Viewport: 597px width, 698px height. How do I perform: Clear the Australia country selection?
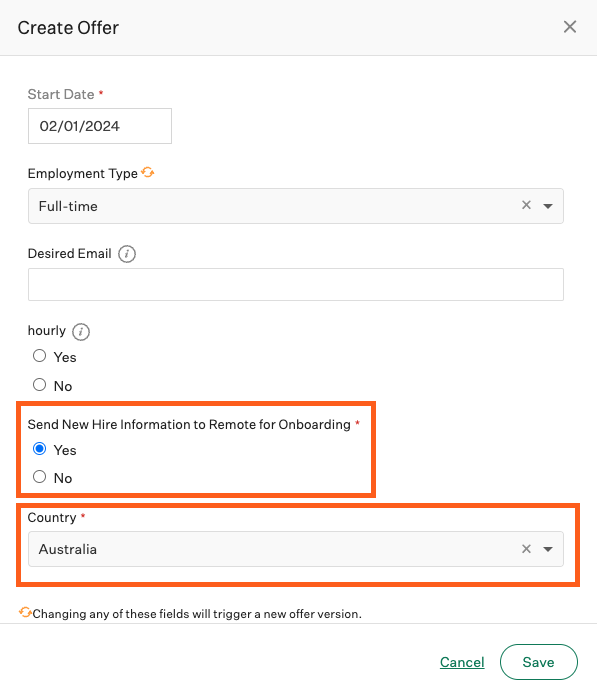tap(526, 548)
